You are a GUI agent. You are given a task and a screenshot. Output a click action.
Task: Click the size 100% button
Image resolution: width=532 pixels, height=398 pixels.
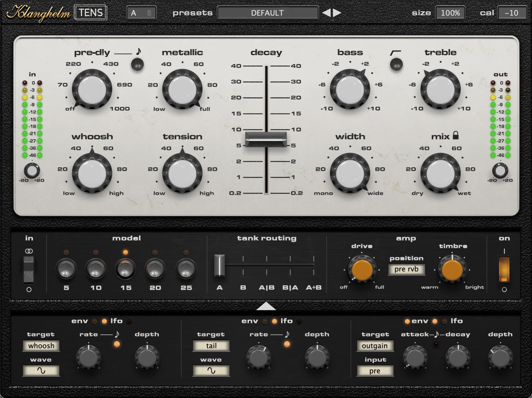pos(450,13)
